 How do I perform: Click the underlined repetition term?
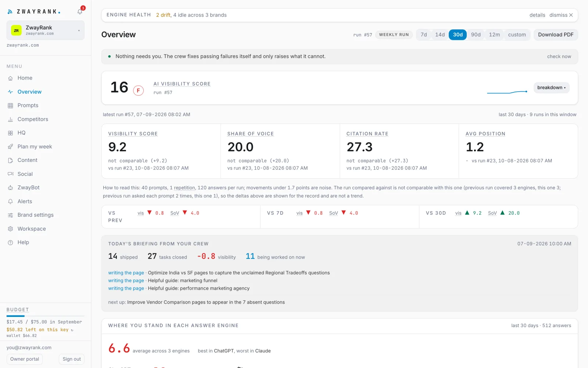184,188
